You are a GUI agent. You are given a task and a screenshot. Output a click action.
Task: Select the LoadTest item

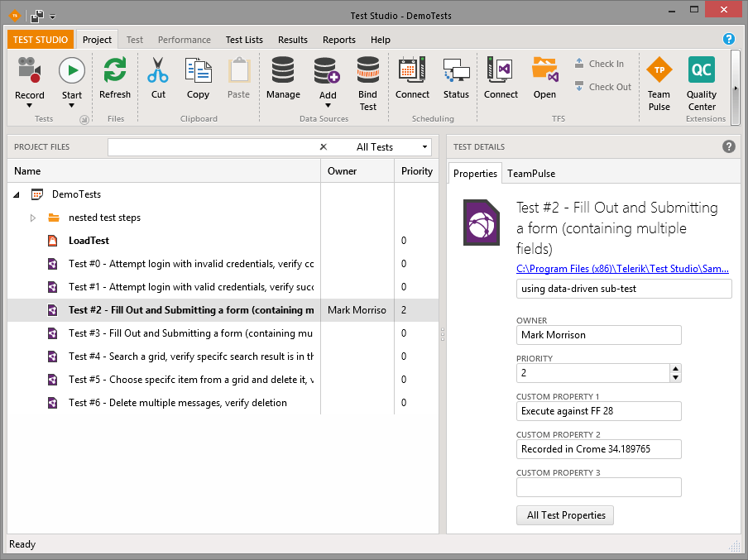coord(89,241)
